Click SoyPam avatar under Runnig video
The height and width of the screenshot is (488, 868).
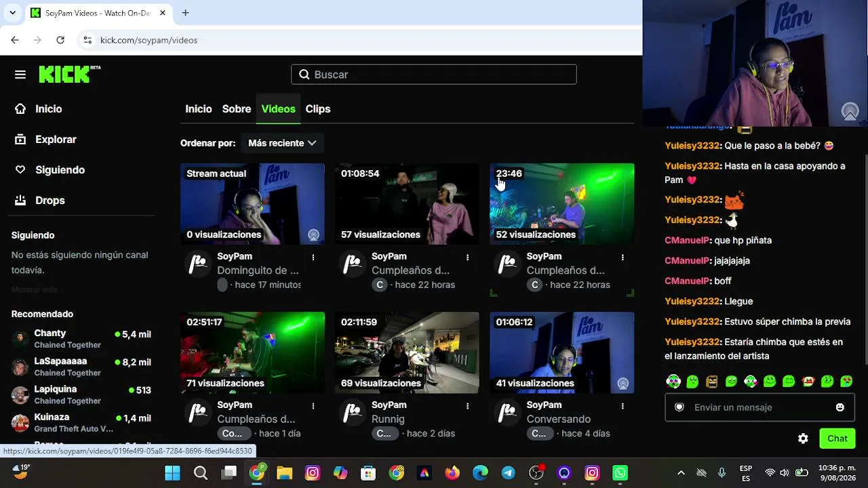352,412
